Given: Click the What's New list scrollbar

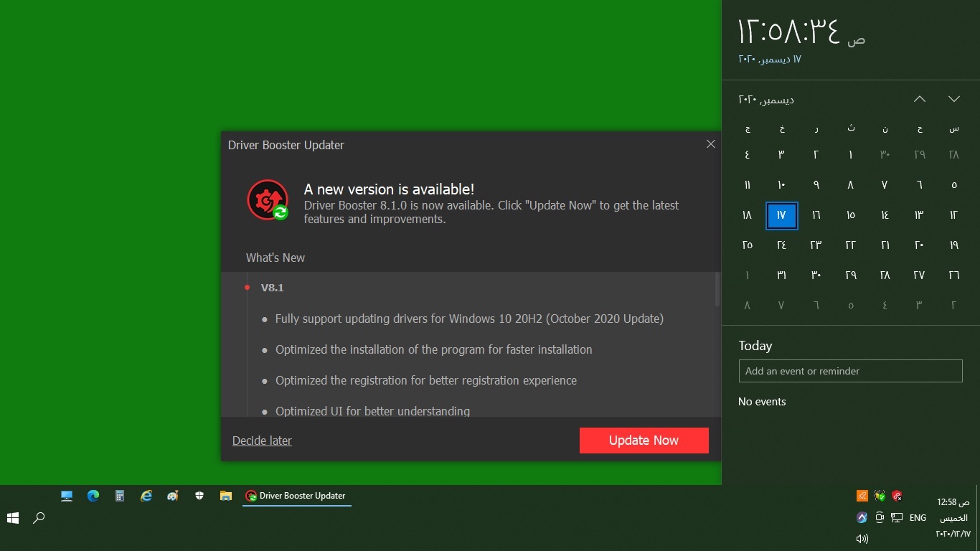Looking at the screenshot, I should click(717, 289).
